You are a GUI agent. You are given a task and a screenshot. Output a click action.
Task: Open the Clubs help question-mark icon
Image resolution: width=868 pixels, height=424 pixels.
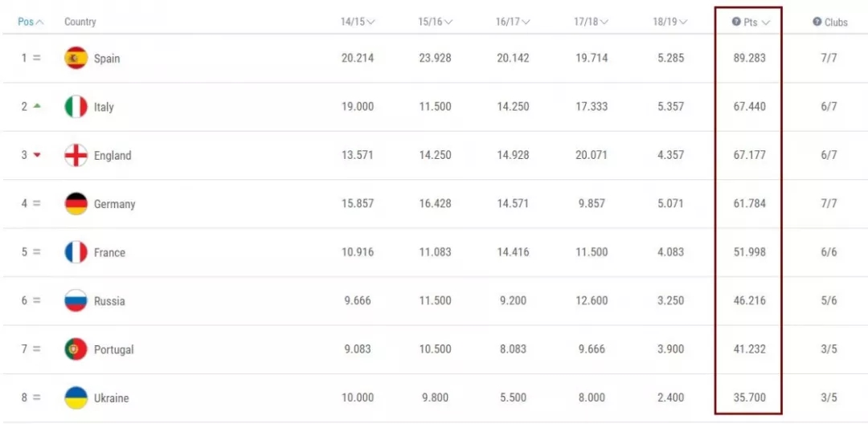point(817,22)
